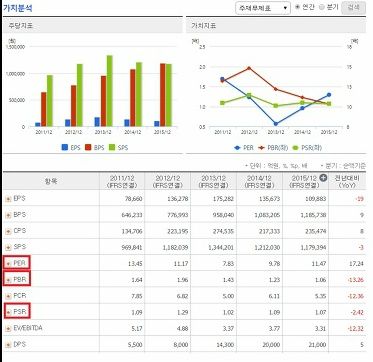Click the 주당지표 chart panel header
This screenshot has width=373, height=362.
click(x=93, y=25)
